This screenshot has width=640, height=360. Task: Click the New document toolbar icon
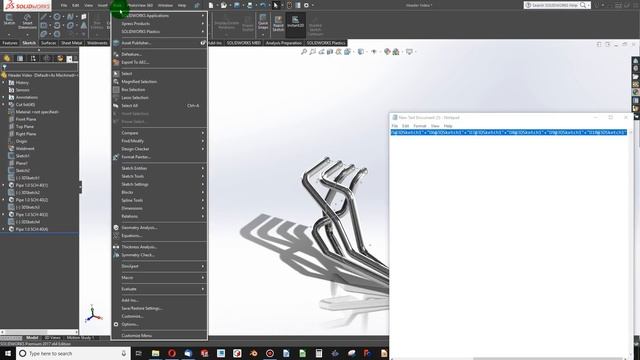pyautogui.click(x=211, y=5)
